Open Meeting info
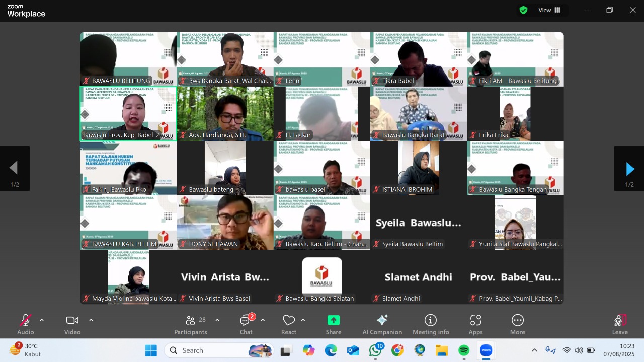 pos(430,324)
